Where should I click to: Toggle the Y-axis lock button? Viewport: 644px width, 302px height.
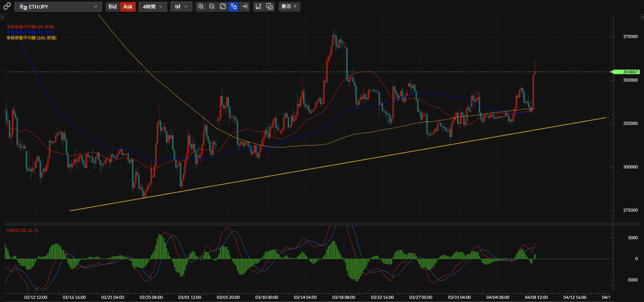233,7
